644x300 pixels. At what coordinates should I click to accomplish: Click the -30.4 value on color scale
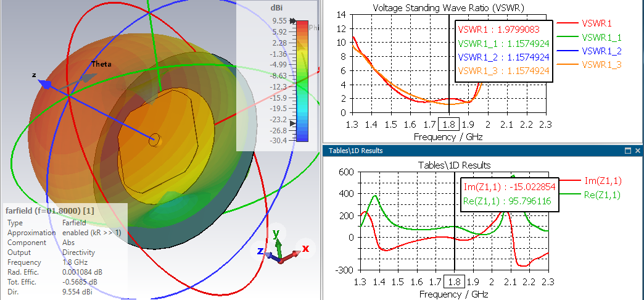tap(278, 140)
